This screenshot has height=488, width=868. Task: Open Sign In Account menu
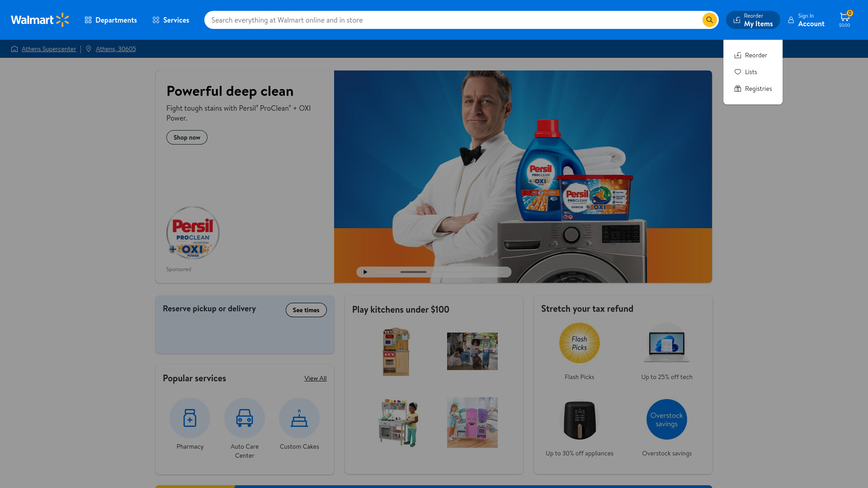(x=806, y=20)
